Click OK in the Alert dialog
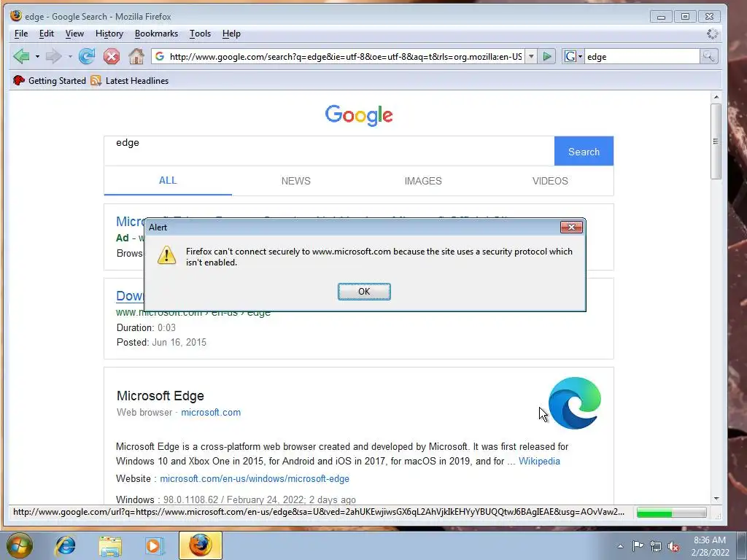 pos(364,292)
